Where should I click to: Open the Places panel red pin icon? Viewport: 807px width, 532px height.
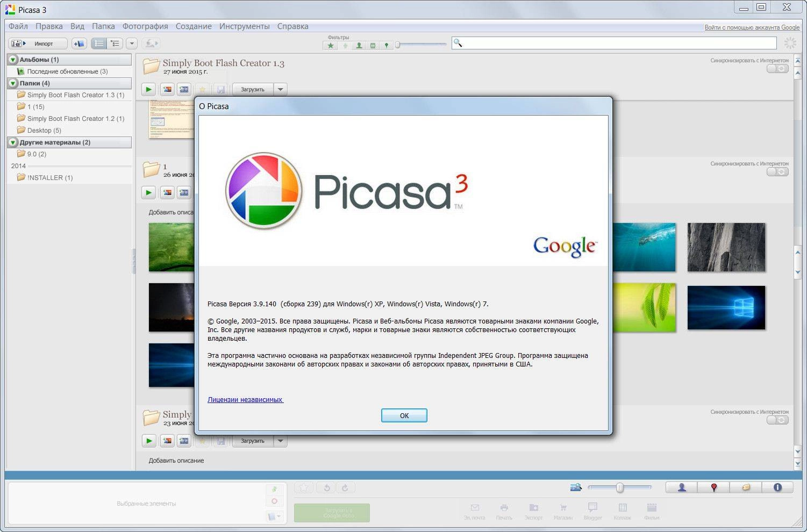[x=713, y=487]
